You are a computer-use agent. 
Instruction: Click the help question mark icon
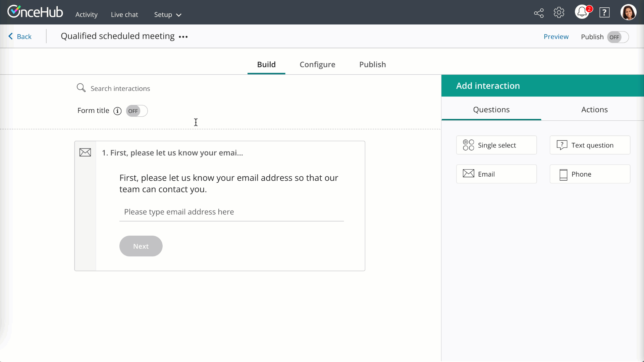point(604,13)
